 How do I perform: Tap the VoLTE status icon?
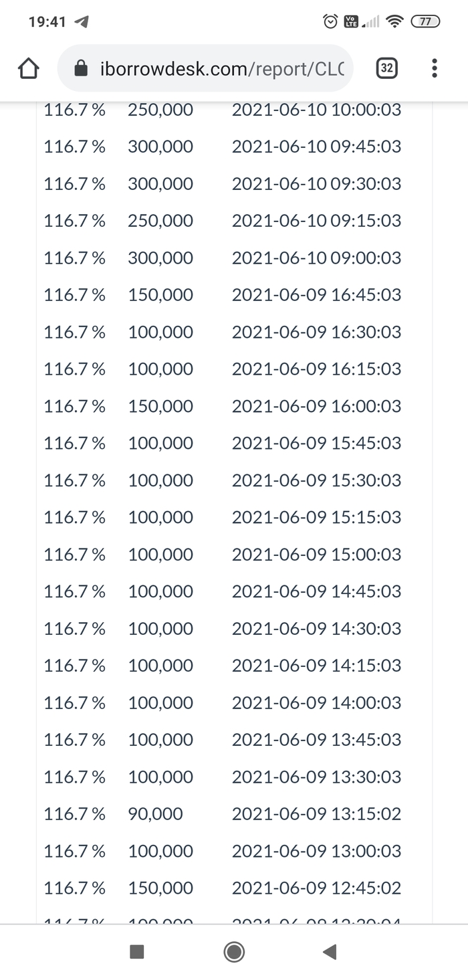[351, 21]
